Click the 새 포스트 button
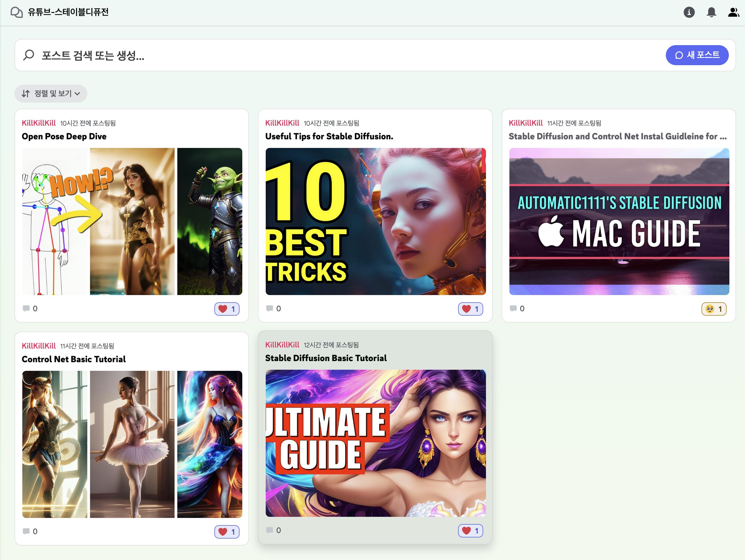 click(x=697, y=55)
